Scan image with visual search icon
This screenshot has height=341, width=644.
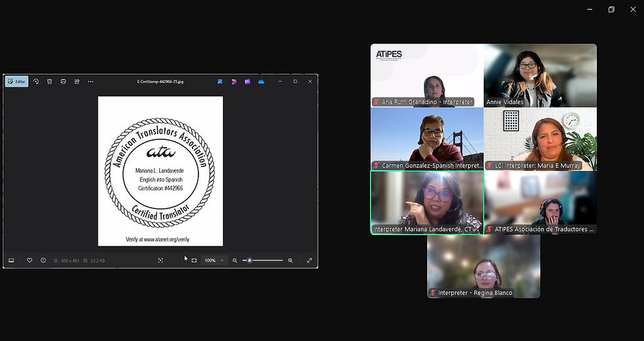[x=160, y=260]
